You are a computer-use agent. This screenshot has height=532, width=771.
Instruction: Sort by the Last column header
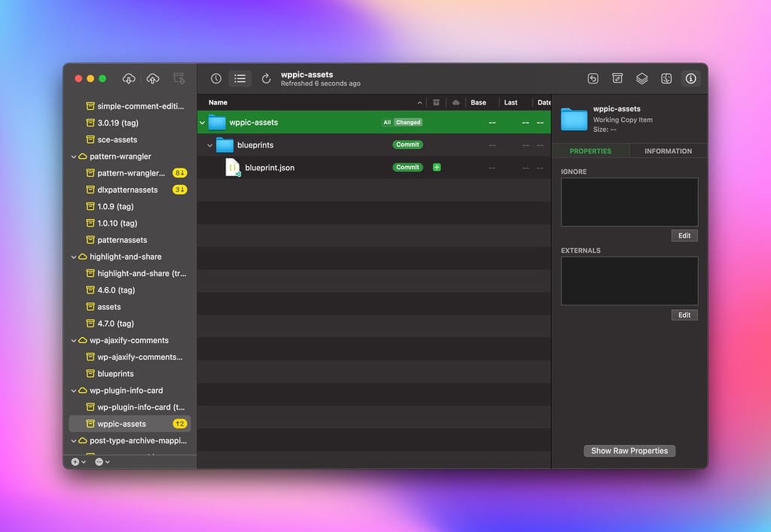(511, 102)
